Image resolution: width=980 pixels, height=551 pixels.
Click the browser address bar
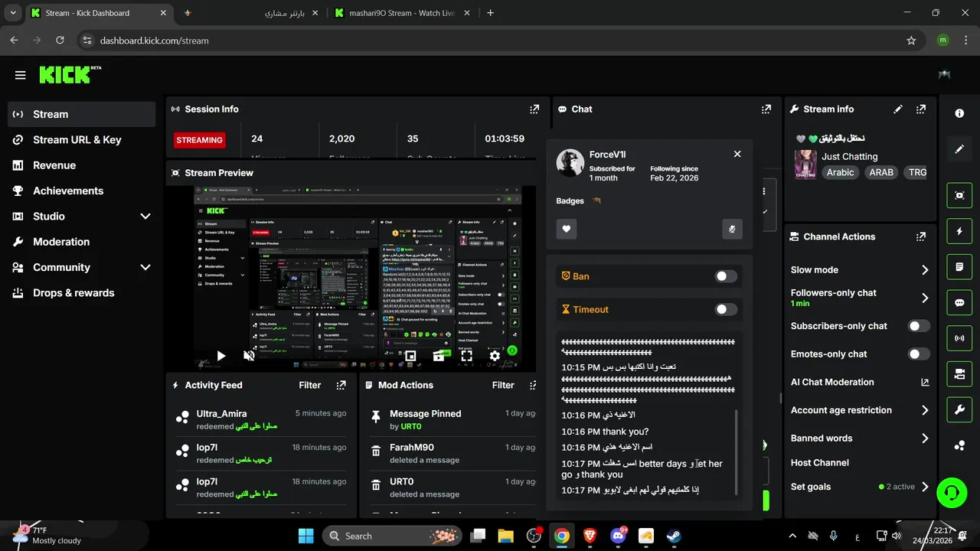pos(490,41)
